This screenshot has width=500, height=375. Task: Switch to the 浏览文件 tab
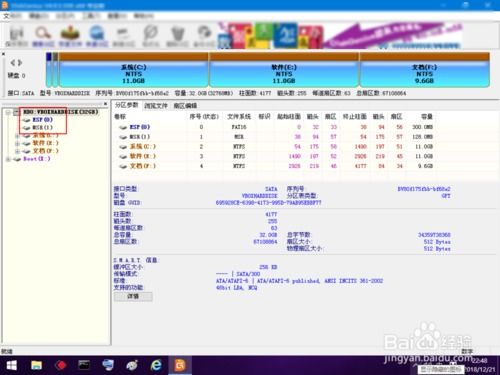pyautogui.click(x=156, y=106)
